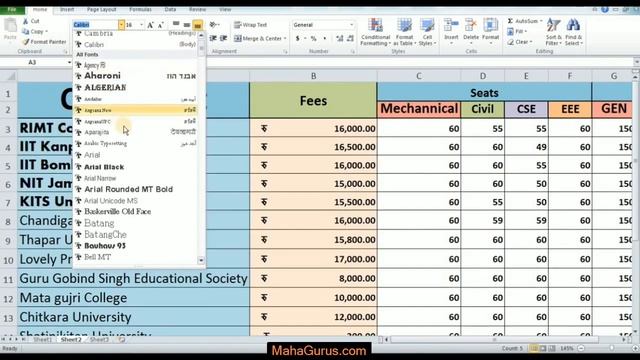The image size is (640, 360).
Task: Click decrease decimal icon
Action: [x=350, y=38]
